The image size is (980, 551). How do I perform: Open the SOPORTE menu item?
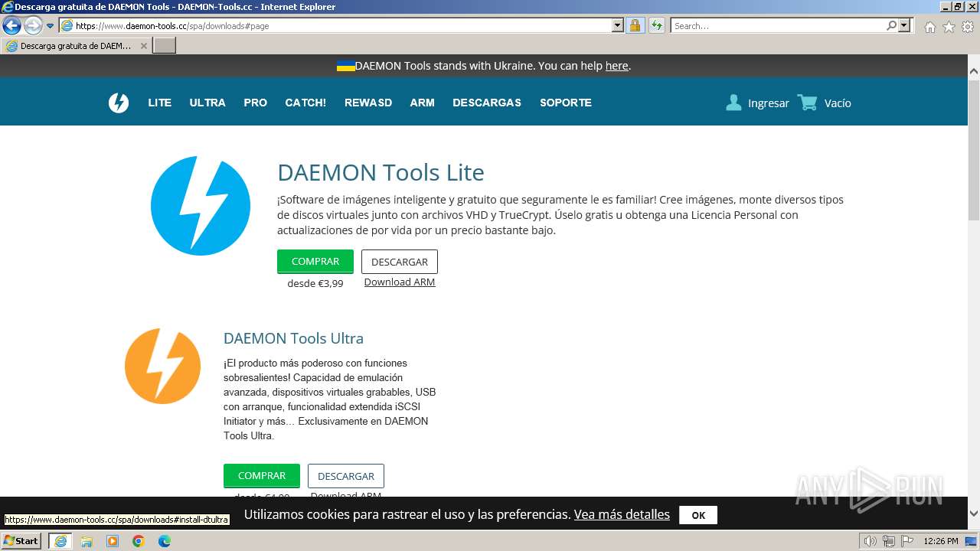coord(566,103)
